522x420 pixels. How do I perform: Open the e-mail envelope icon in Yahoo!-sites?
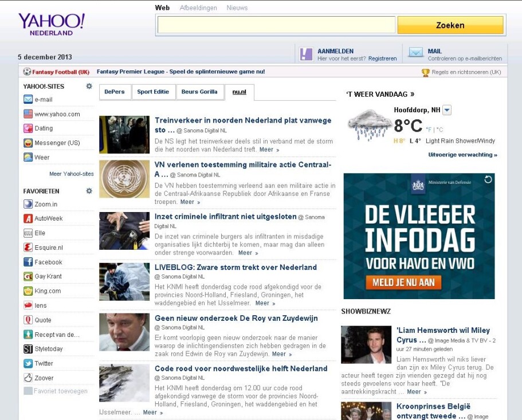[x=28, y=100]
